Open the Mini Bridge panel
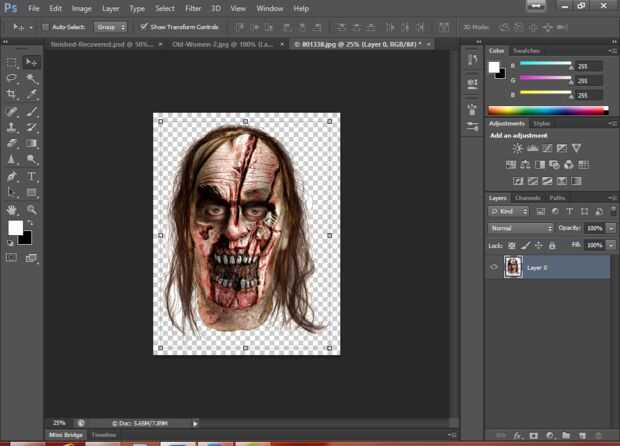The image size is (620, 446). point(66,435)
